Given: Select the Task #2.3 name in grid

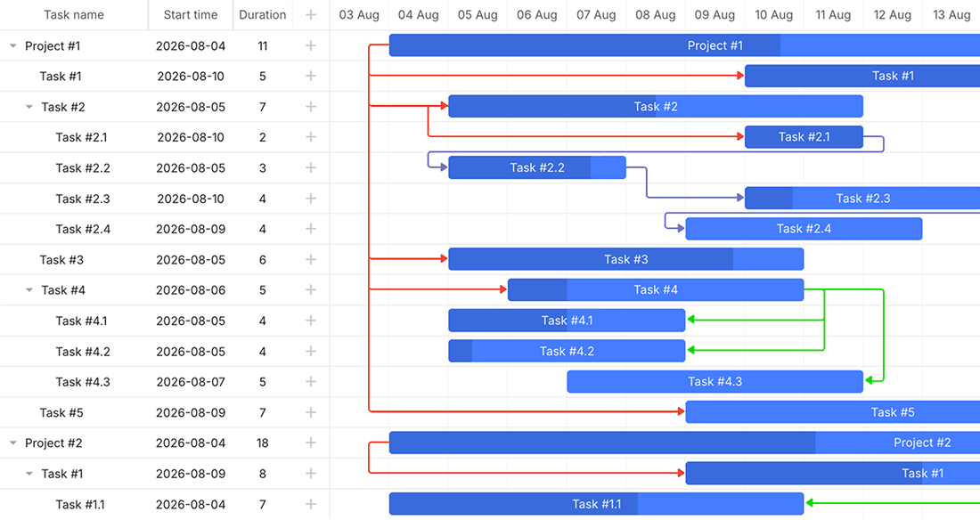Looking at the screenshot, I should pyautogui.click(x=83, y=199).
